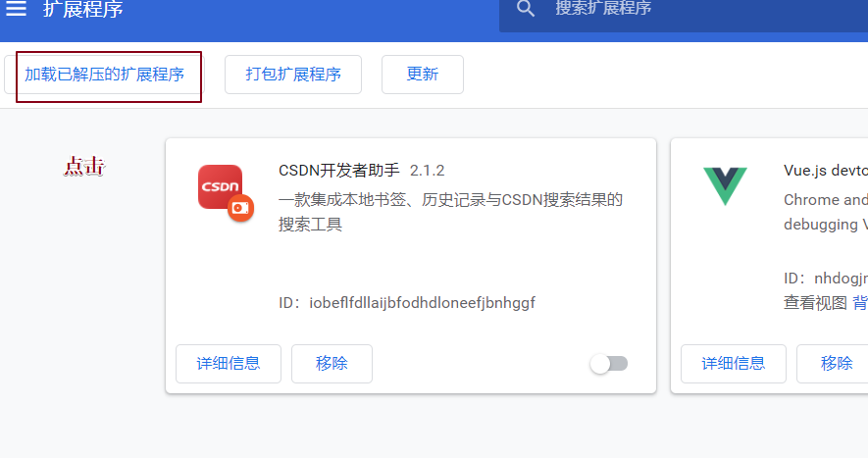This screenshot has height=458, width=868.
Task: Enable the CSDN开发者助手 toggle switch
Action: [x=609, y=364]
